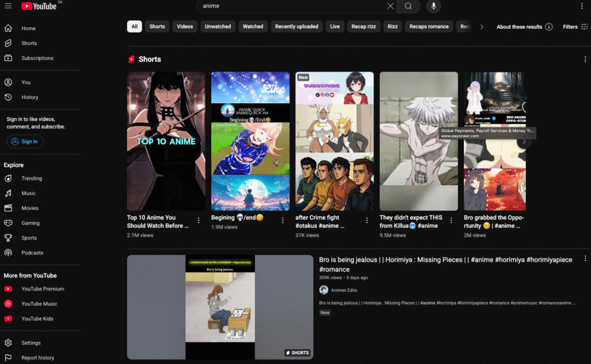Clear the search box with X
Viewport: 591px width, 364px height.
tap(391, 6)
